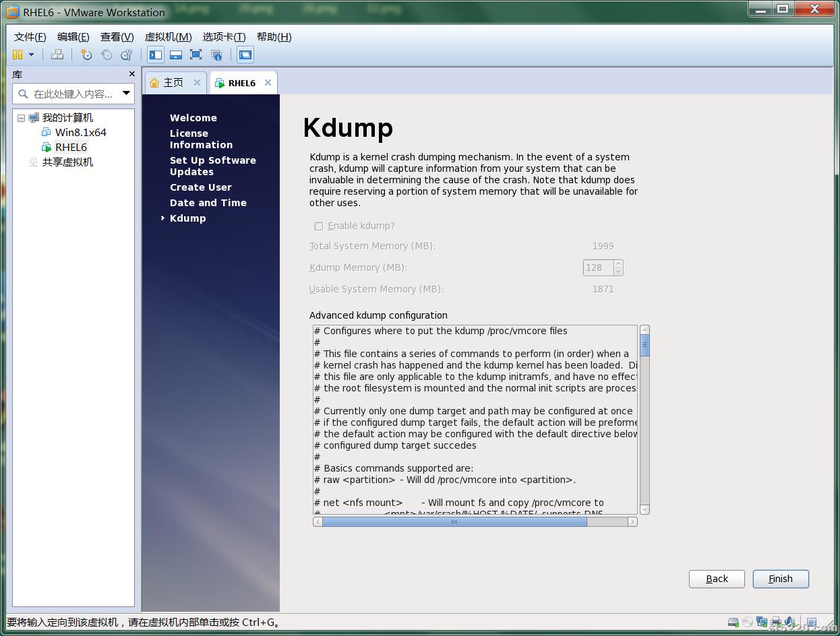
Task: Open the 文件(F) menu
Action: [x=30, y=37]
